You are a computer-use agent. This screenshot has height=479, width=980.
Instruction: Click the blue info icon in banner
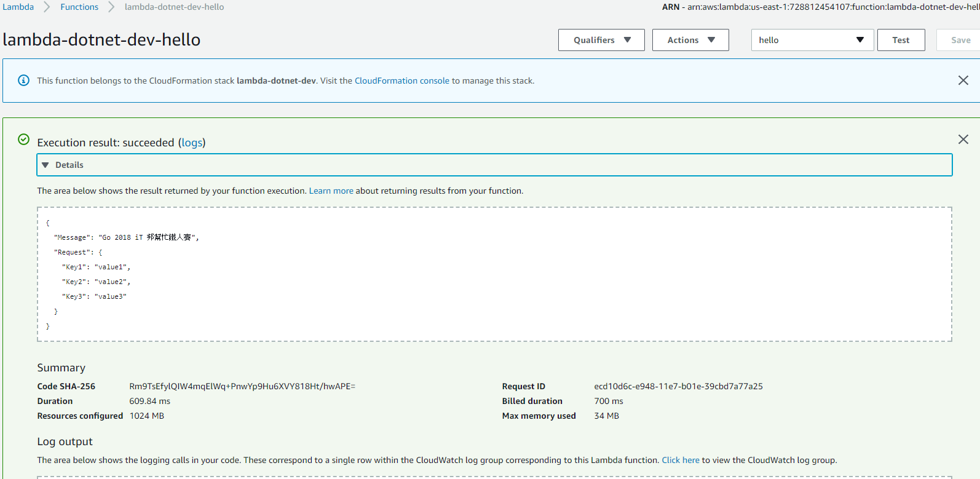point(23,81)
